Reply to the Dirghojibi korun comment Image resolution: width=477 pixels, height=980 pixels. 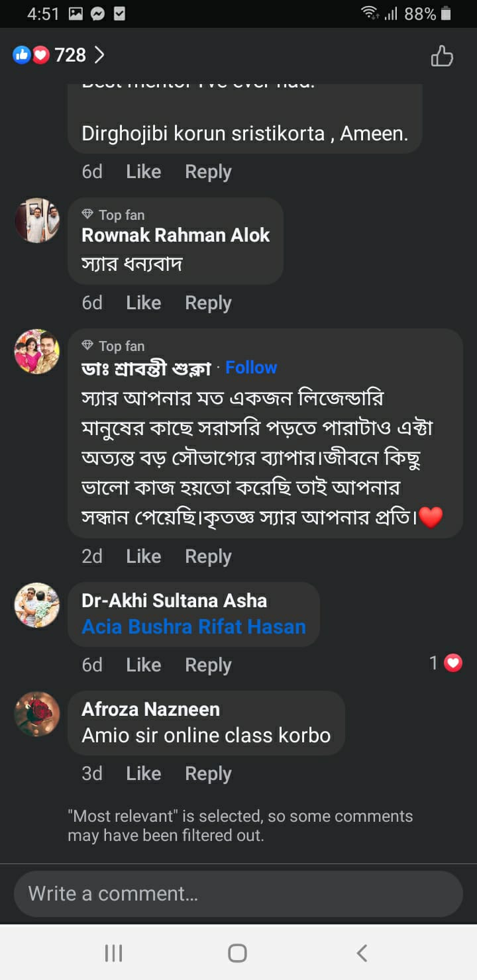coord(208,171)
